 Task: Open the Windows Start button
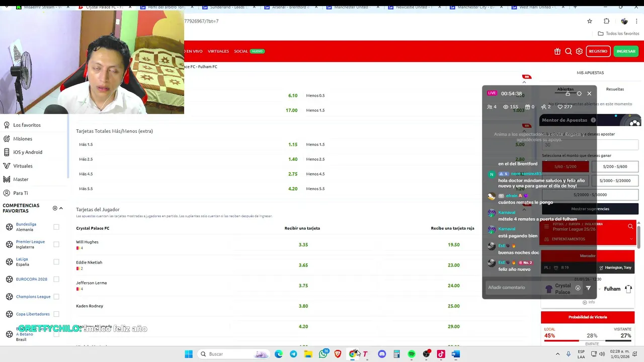pyautogui.click(x=189, y=354)
